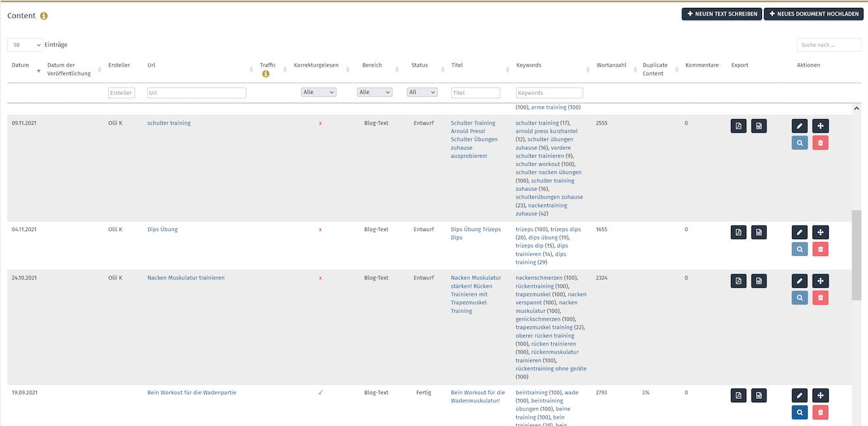Image resolution: width=868 pixels, height=426 pixels.
Task: Open the Dips Übung url link
Action: pos(163,230)
